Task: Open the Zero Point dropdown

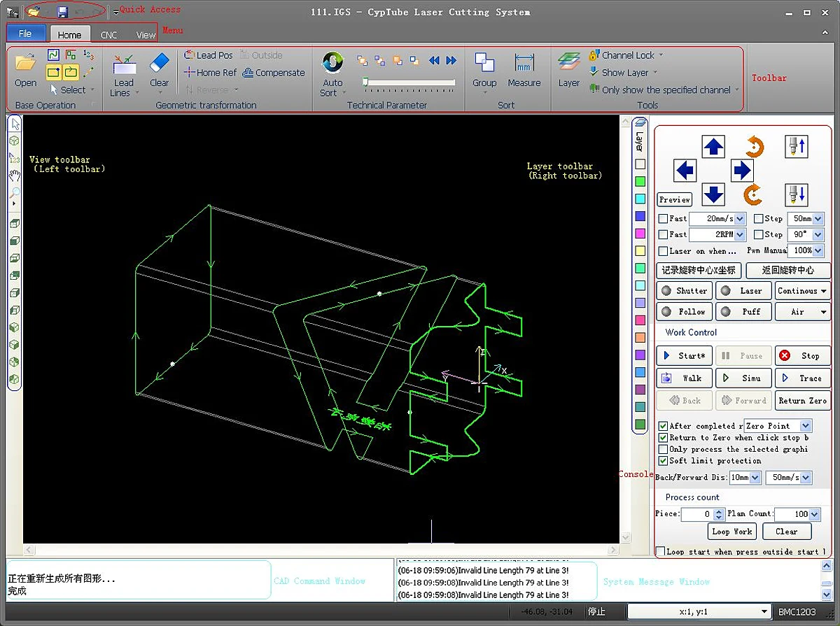Action: coord(806,426)
